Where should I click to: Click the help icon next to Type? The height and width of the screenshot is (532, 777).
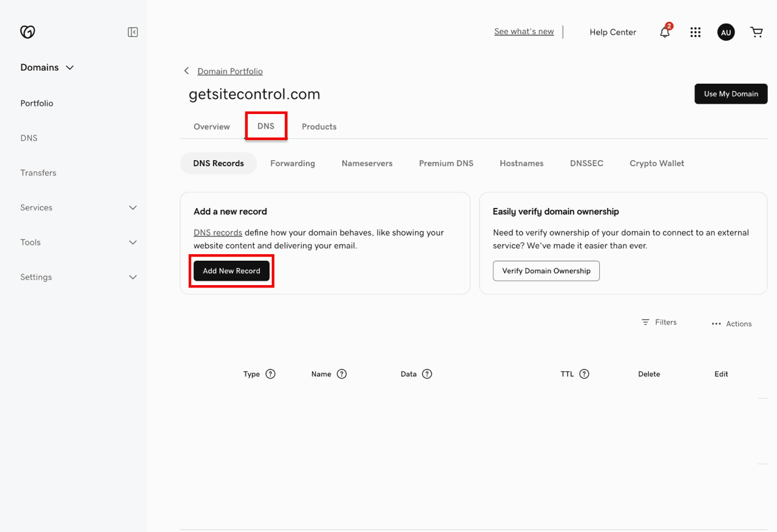271,374
